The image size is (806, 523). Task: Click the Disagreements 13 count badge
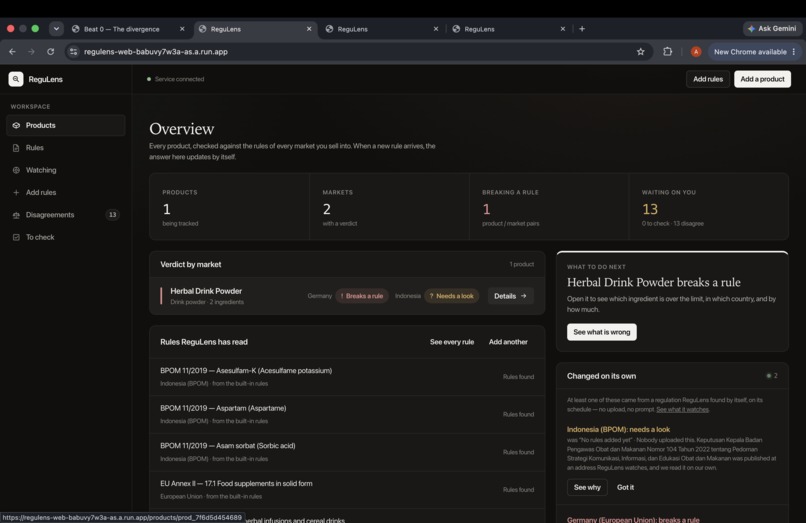[x=113, y=215]
